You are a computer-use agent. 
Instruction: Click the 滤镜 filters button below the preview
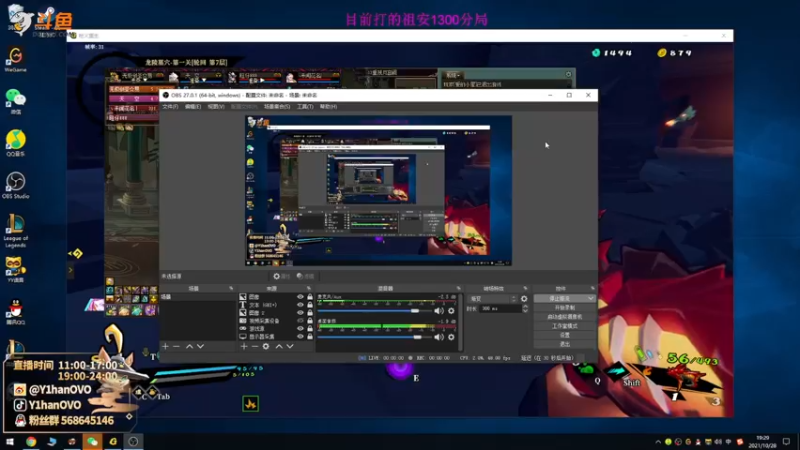pos(306,276)
